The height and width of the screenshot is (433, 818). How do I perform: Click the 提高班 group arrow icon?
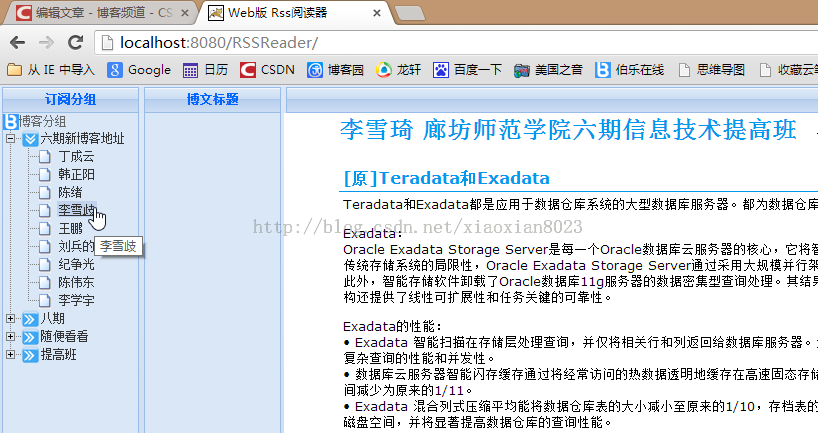point(30,355)
